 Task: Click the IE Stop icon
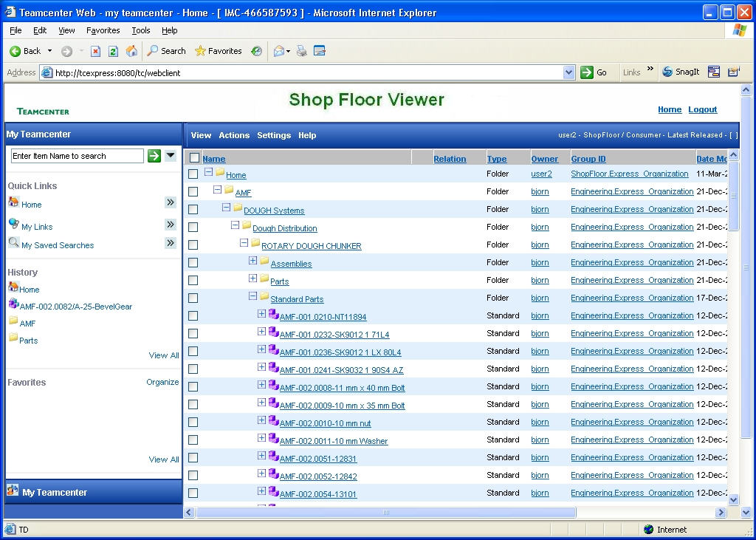[95, 51]
